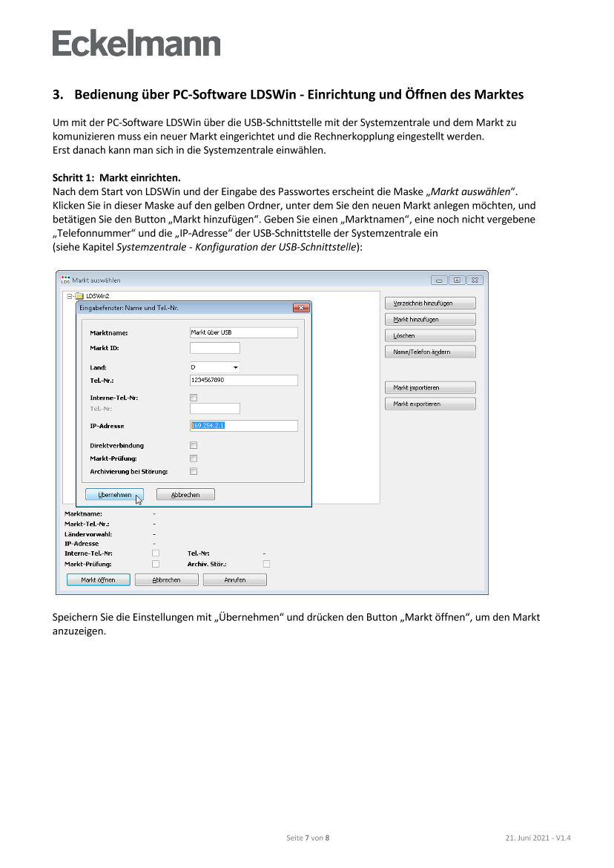Minimize the Markt auswählen window

(x=440, y=280)
